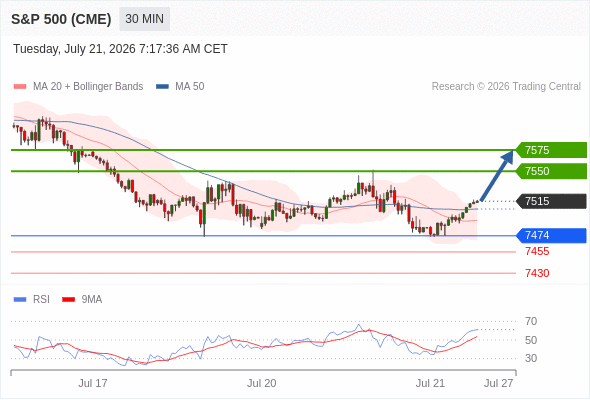This screenshot has width=590, height=400.
Task: Click the 7474 blue pivot tag
Action: click(551, 236)
